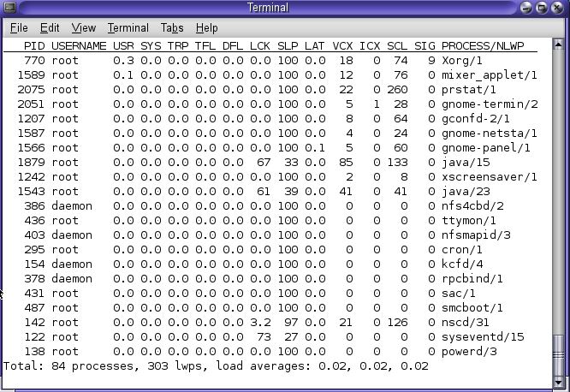Open the View menu
Viewport: 570px width, 392px height.
[x=84, y=27]
